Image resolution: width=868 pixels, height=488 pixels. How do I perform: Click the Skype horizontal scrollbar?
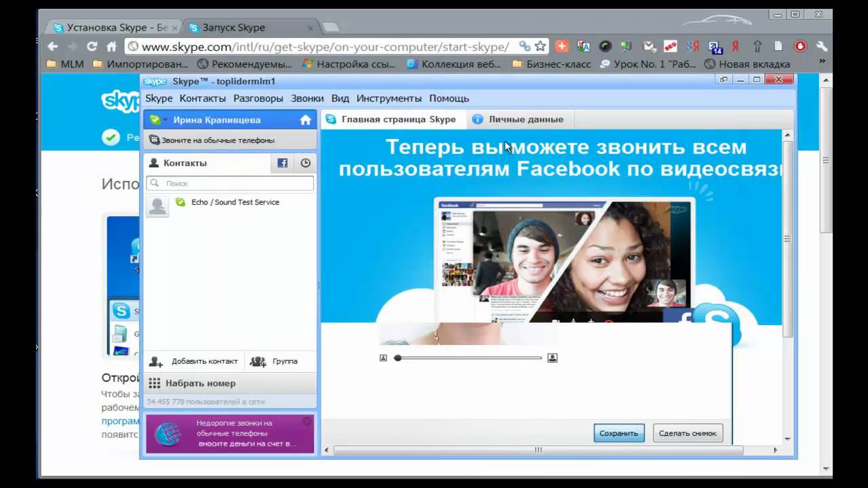pyautogui.click(x=538, y=450)
